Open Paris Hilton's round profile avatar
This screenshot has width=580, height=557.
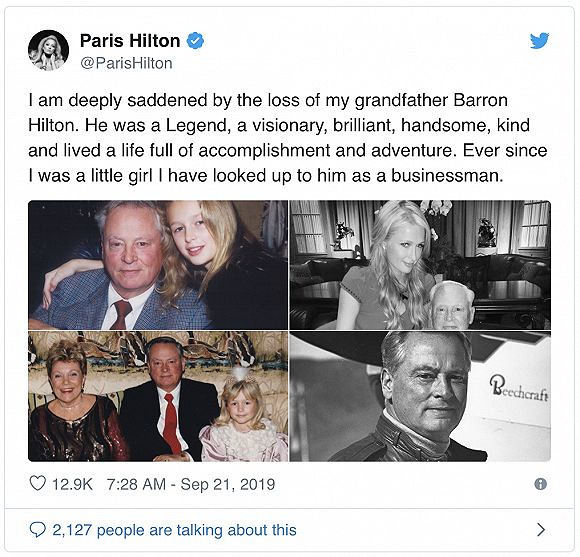pos(48,50)
